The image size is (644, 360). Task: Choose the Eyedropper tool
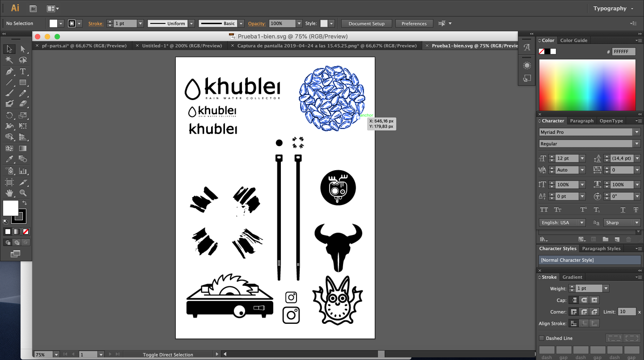point(9,159)
